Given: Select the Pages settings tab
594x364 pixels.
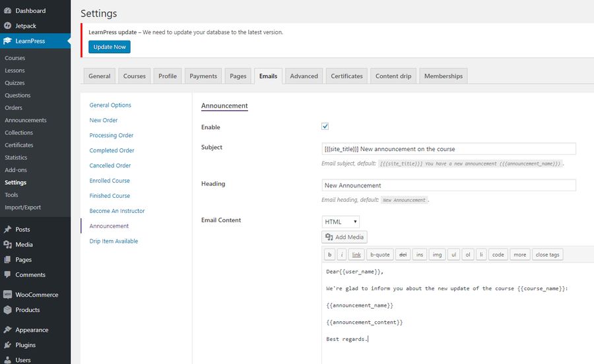Looking at the screenshot, I should pyautogui.click(x=238, y=76).
